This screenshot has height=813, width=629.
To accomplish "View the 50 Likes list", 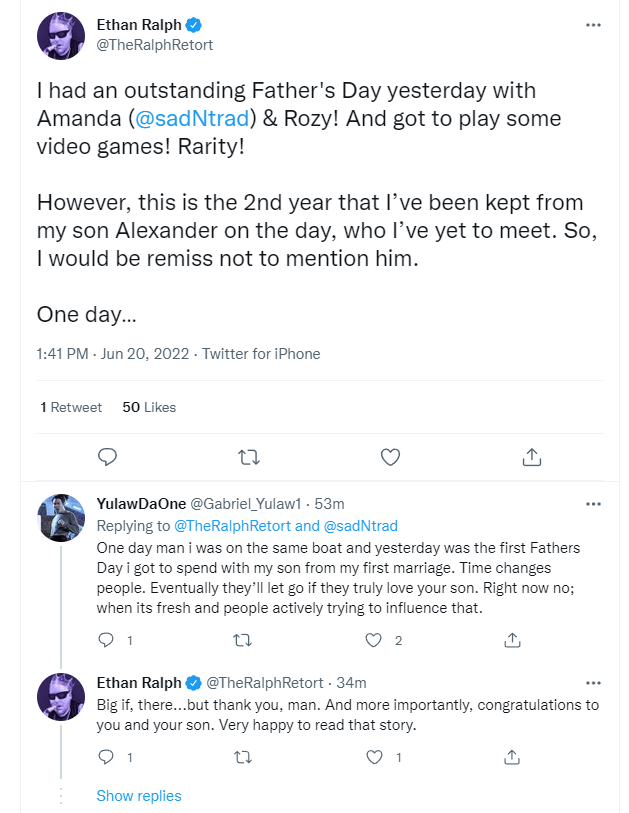I will pos(149,408).
